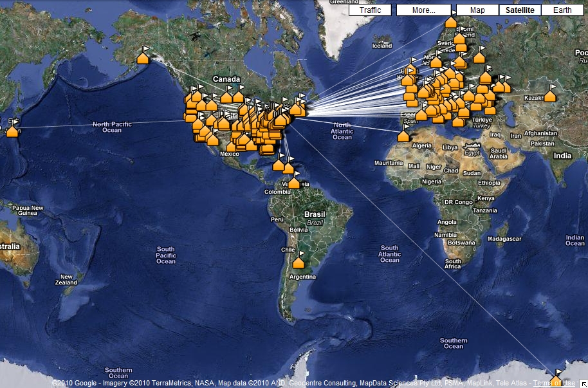Open the Terms of Use link
588x388 pixels.
coord(554,383)
